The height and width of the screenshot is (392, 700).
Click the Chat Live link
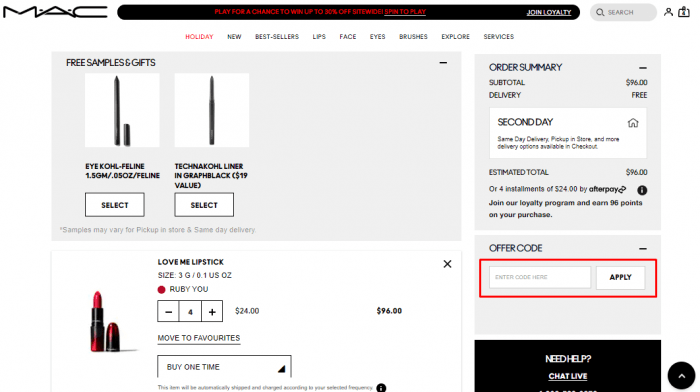(567, 376)
